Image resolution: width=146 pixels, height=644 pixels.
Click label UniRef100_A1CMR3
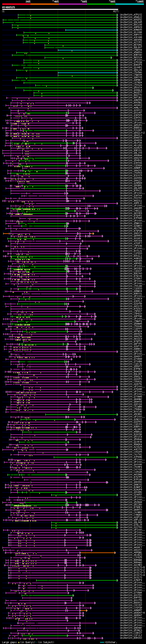pos(131,565)
